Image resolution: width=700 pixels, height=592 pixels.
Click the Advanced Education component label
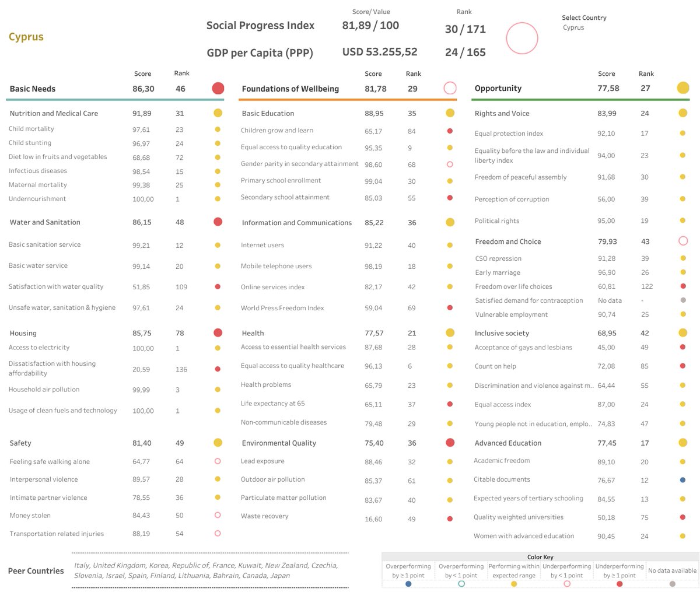pyautogui.click(x=508, y=443)
